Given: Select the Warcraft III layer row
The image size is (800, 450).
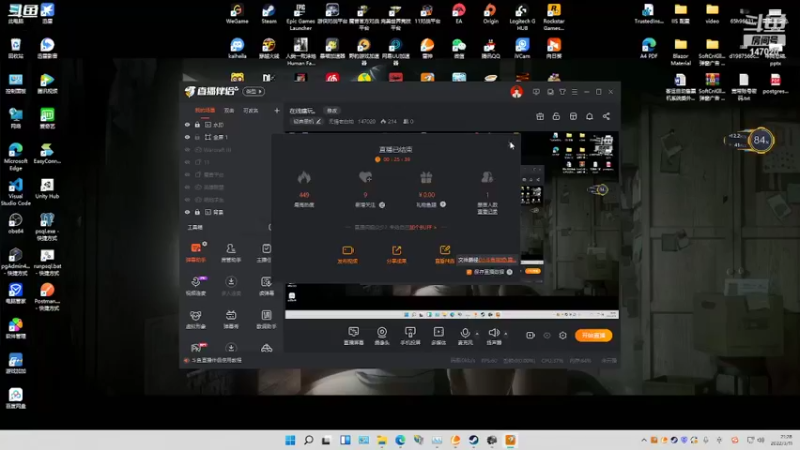Looking at the screenshot, I should tap(229, 150).
